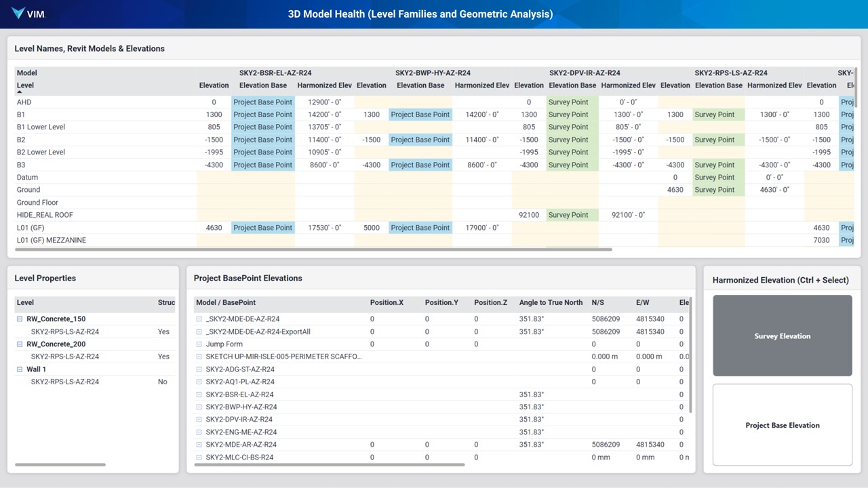The height and width of the screenshot is (488, 868).
Task: Select the Survey Elevation slicer tile
Action: 782,335
